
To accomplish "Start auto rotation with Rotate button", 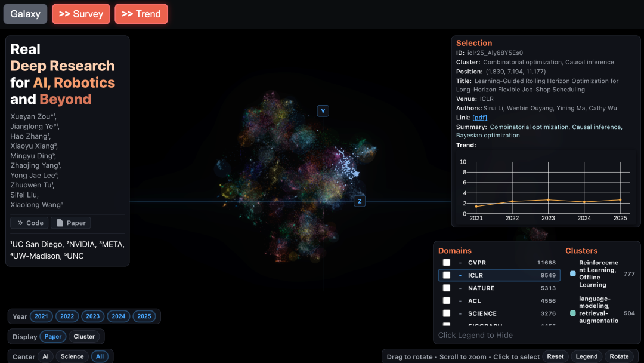I will tap(619, 356).
